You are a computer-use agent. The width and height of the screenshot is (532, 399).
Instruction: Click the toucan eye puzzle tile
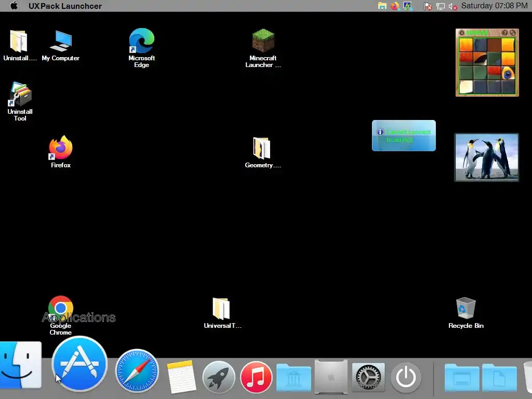pyautogui.click(x=508, y=73)
